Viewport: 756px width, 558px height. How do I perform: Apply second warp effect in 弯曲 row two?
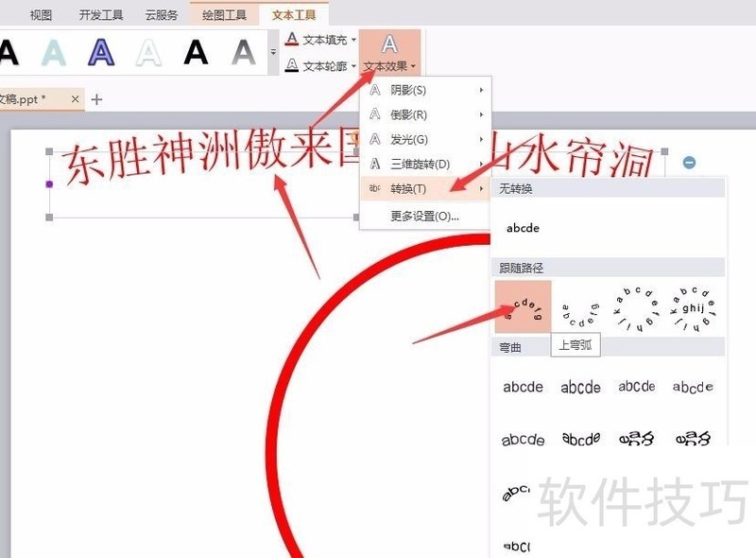click(x=581, y=439)
